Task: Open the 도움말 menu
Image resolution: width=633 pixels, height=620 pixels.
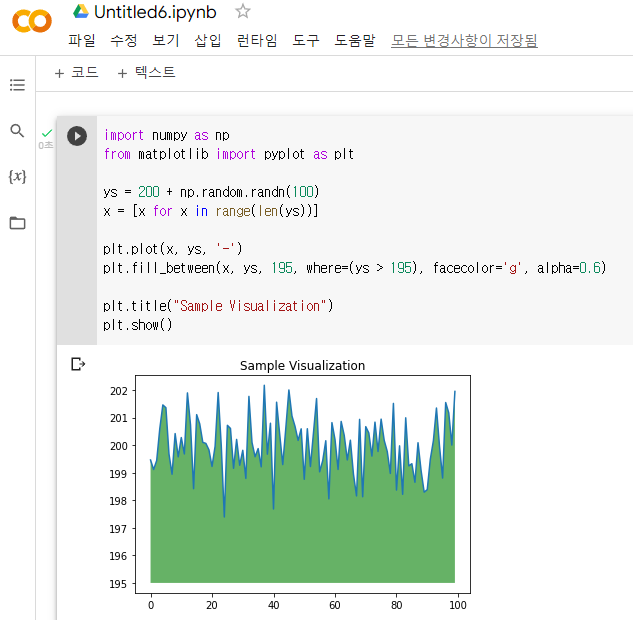Action: click(355, 40)
